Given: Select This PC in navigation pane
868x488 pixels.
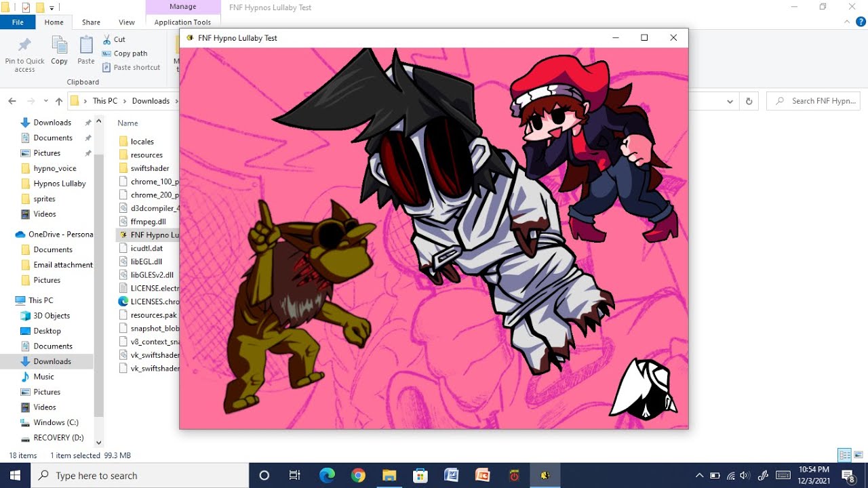Looking at the screenshot, I should (41, 300).
